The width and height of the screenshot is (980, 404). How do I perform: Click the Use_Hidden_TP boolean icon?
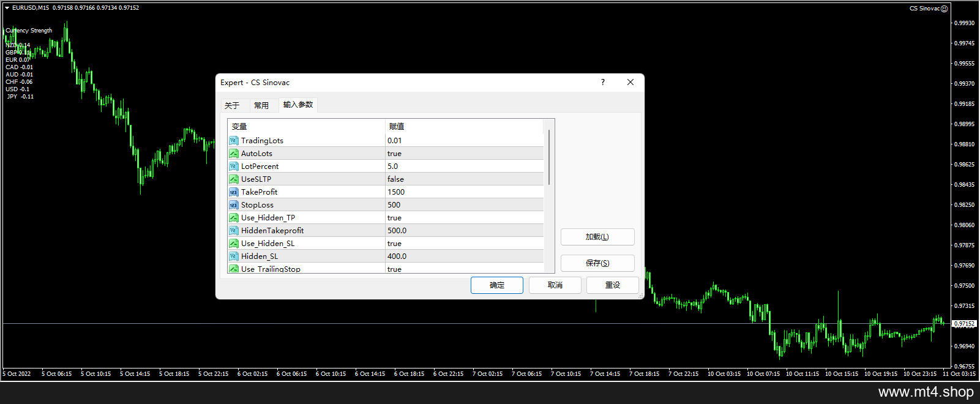coord(233,218)
